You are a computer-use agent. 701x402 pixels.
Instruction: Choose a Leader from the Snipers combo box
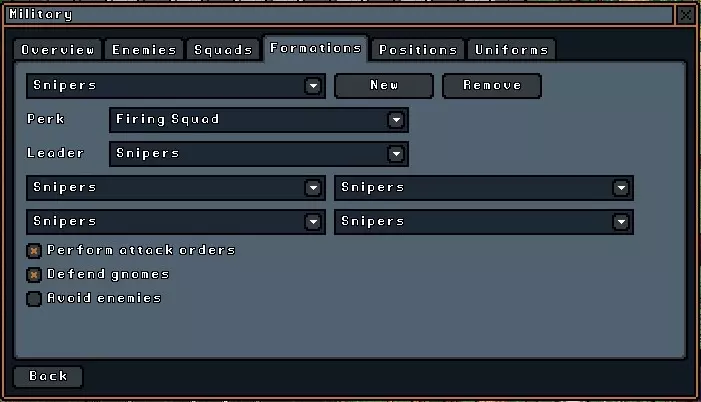click(x=259, y=154)
